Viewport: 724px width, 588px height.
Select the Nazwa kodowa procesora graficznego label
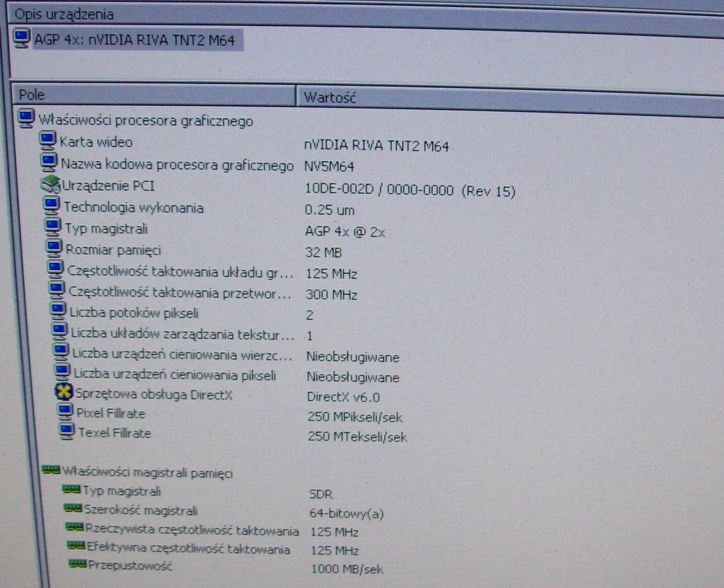click(177, 165)
